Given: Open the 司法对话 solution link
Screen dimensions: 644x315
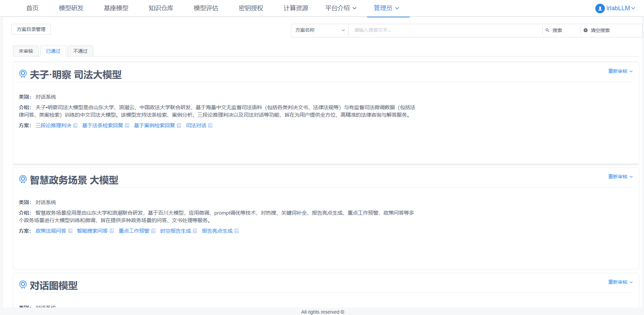Looking at the screenshot, I should (x=196, y=126).
